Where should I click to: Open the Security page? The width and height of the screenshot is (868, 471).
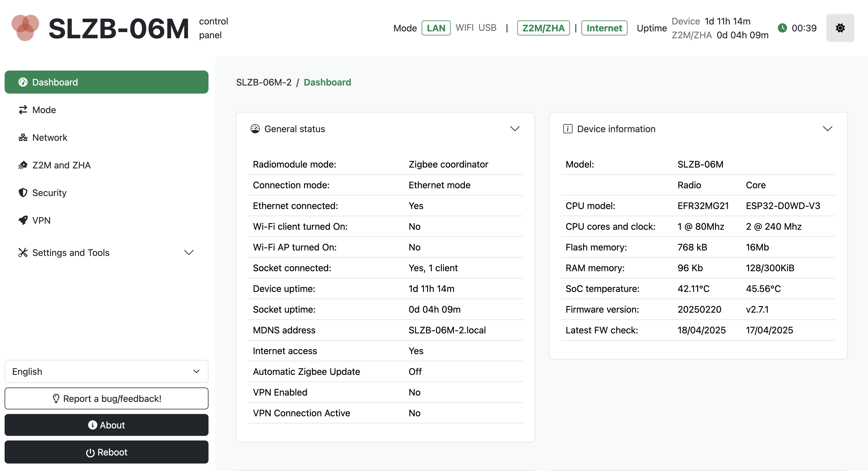pos(107,193)
